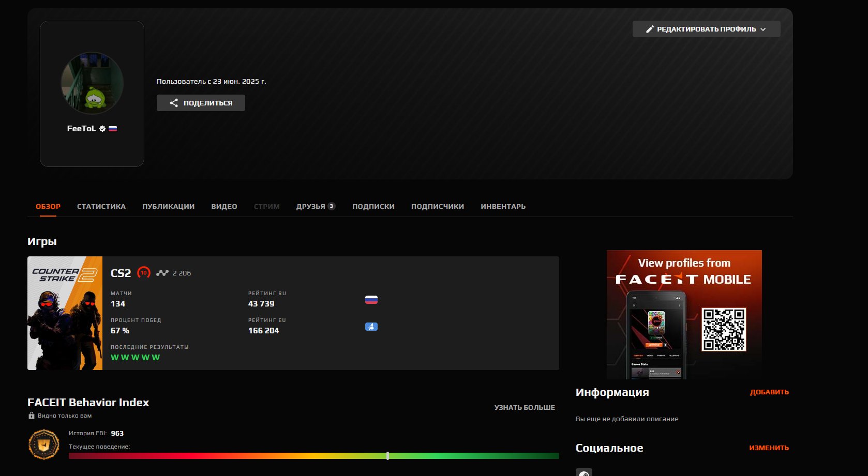Switch to the СТАТИСТИКА tab
The height and width of the screenshot is (476, 868).
coord(101,206)
